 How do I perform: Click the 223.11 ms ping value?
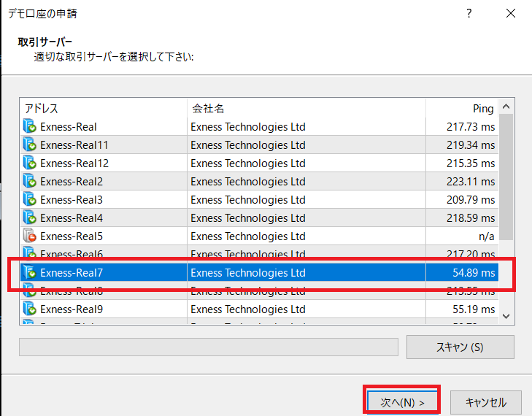(471, 182)
